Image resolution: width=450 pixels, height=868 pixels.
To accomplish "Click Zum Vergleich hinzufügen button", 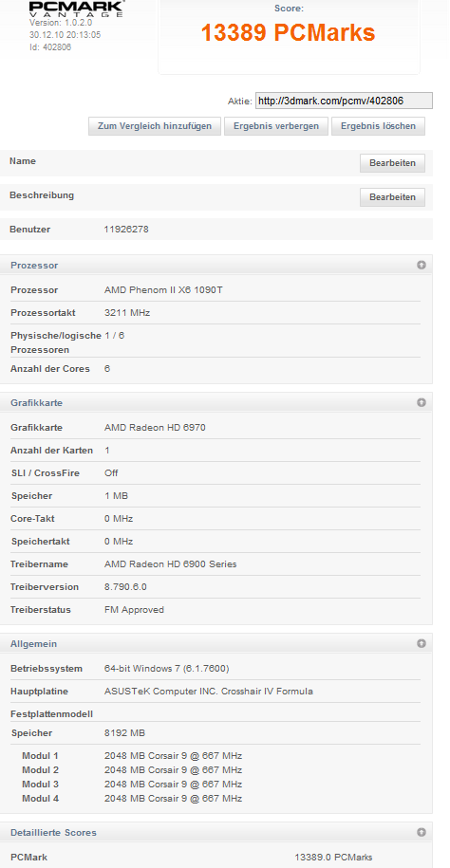I will (x=155, y=126).
